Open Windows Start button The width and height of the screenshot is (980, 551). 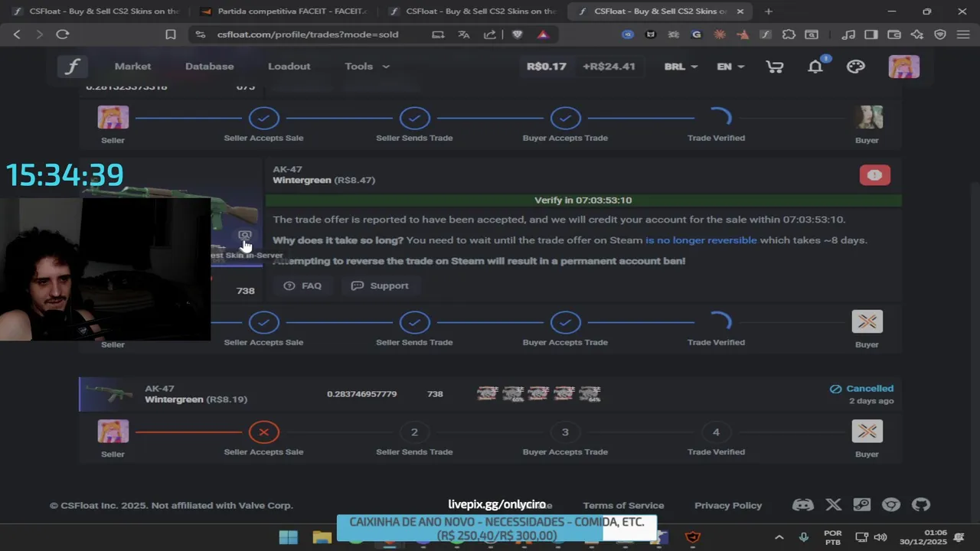(x=288, y=537)
